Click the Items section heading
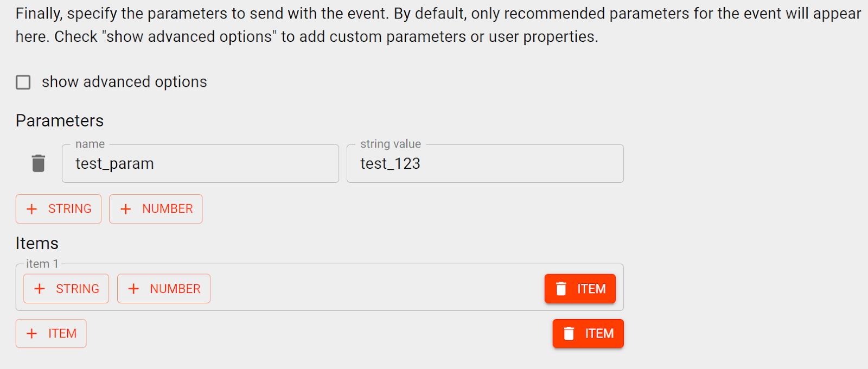The width and height of the screenshot is (868, 369). coord(37,243)
